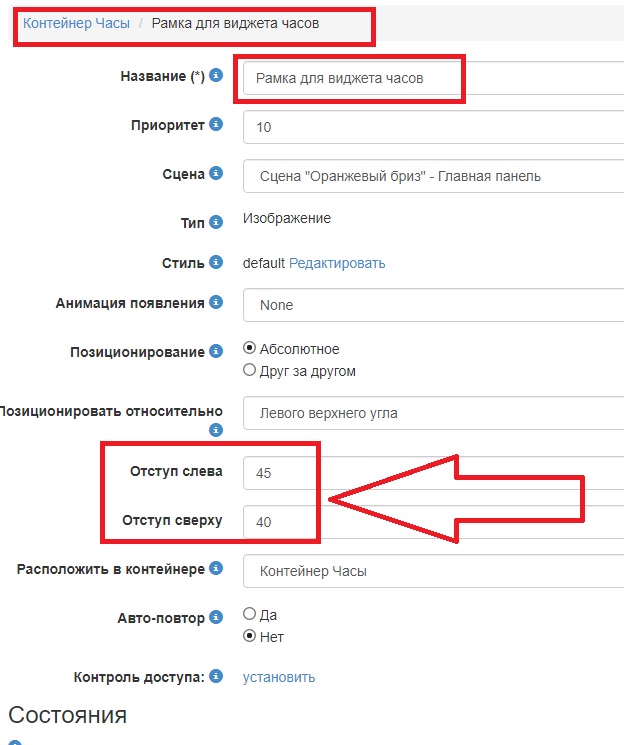Select Абсолютное positioning radio button
Screen dimensions: 624x745
250,349
